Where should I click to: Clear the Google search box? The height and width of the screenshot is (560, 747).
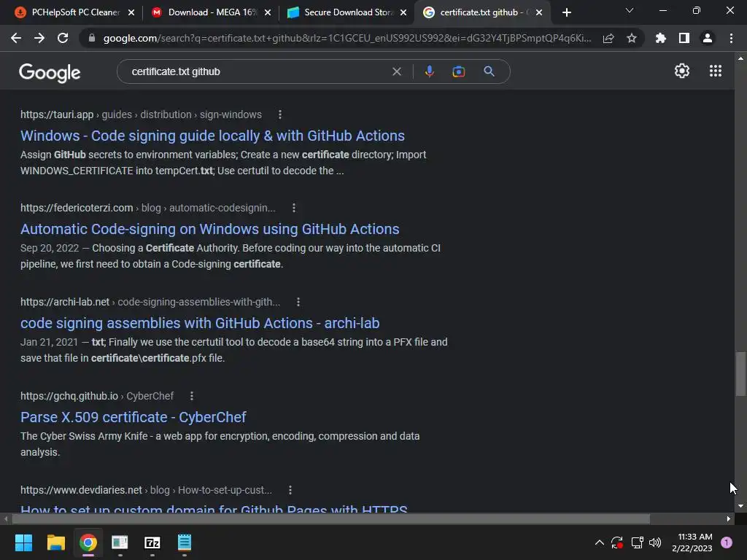pyautogui.click(x=396, y=71)
